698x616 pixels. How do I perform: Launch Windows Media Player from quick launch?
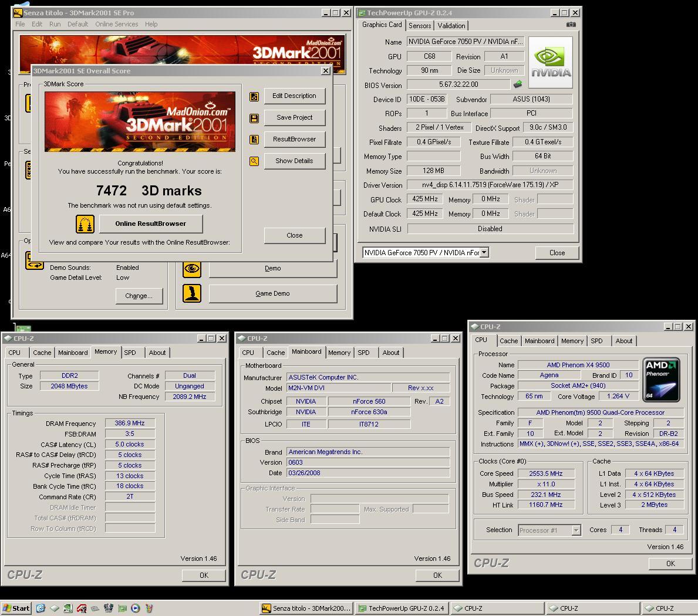tap(136, 608)
